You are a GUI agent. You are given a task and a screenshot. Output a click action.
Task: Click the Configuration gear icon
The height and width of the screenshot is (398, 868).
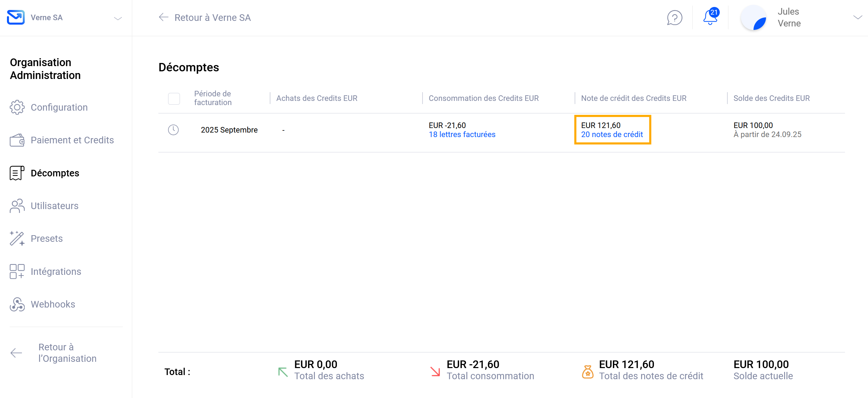[x=17, y=107]
